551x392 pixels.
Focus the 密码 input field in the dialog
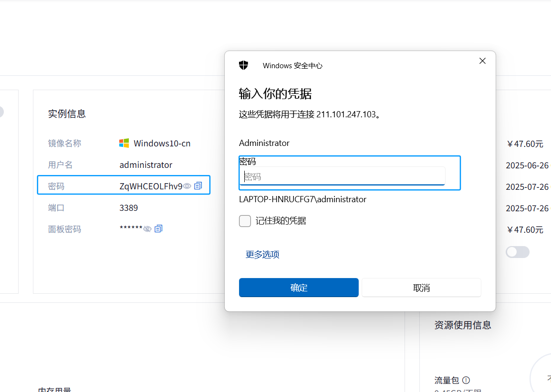click(342, 176)
